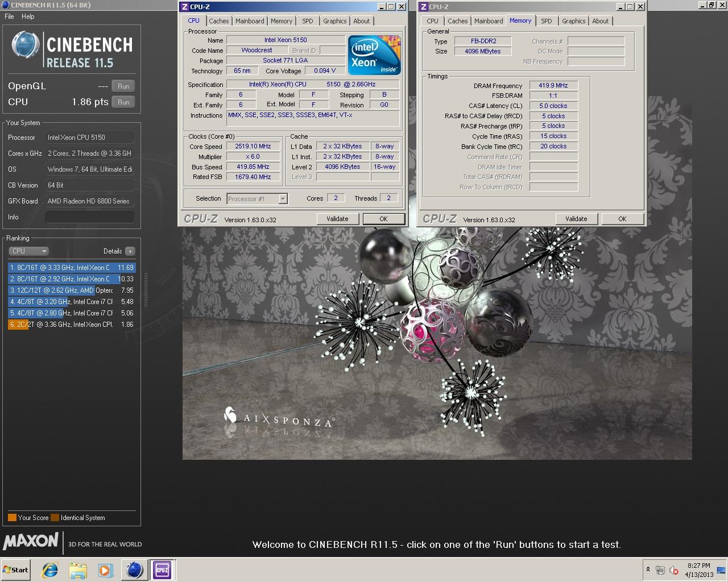This screenshot has width=728, height=582.
Task: Open the File menu in Cinebench
Action: pyautogui.click(x=9, y=16)
